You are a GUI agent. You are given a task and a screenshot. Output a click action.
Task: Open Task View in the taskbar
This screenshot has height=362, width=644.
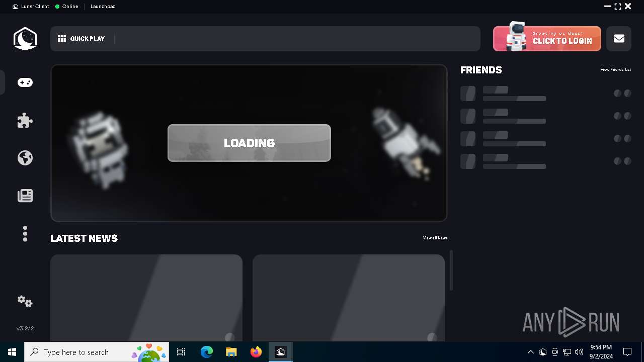[181, 352]
